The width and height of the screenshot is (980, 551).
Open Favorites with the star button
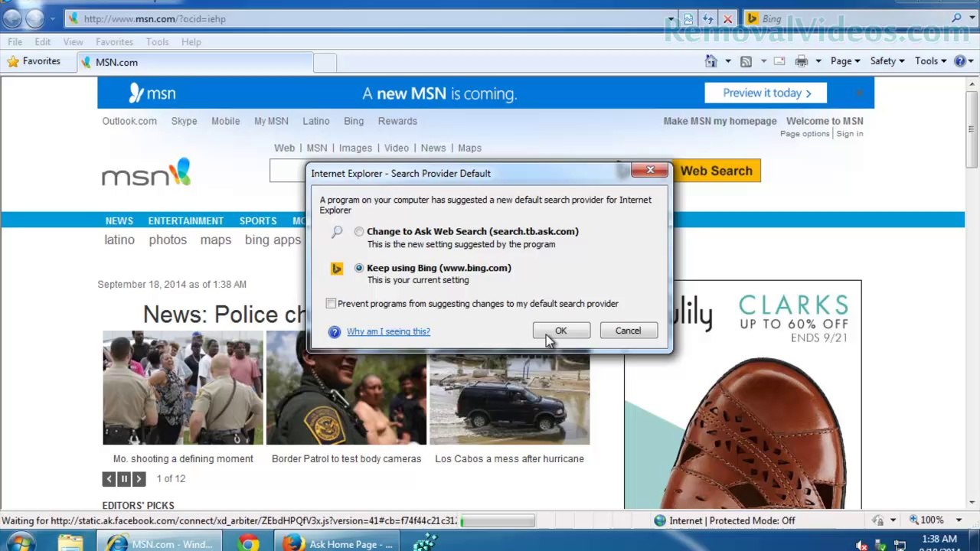point(34,61)
